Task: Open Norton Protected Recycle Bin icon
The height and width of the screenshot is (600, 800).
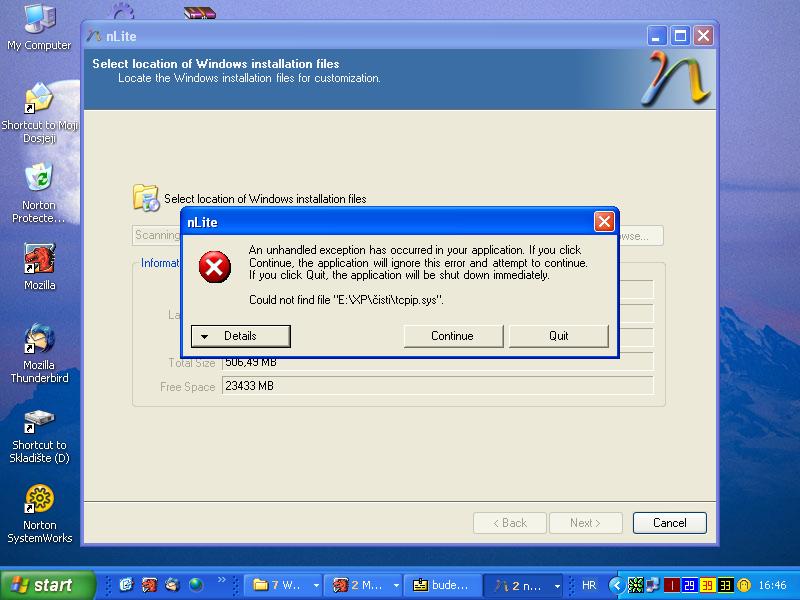Action: tap(39, 193)
